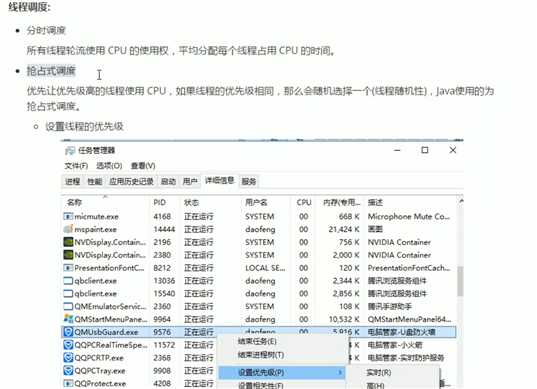Open the 选项(O) menu

pos(109,166)
